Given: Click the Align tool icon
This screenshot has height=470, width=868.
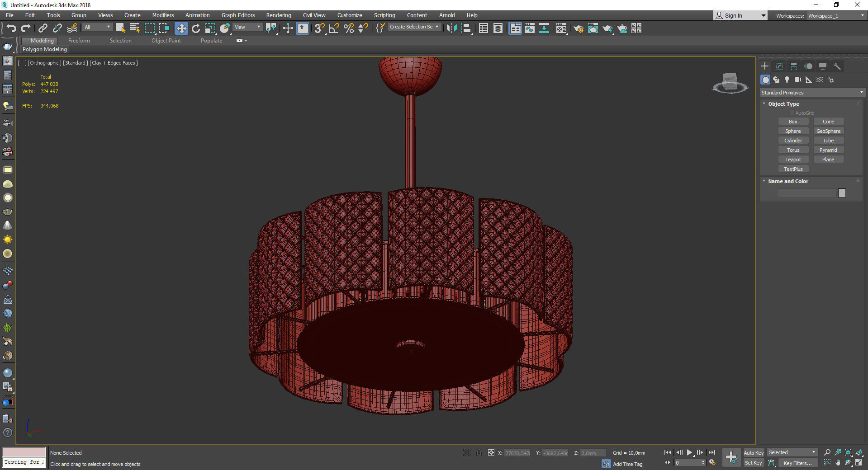Looking at the screenshot, I should tap(466, 28).
